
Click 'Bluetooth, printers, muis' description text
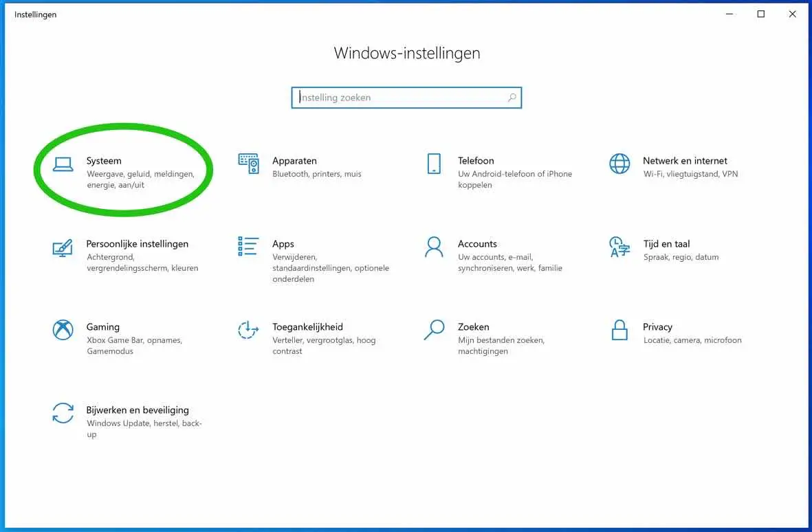click(316, 174)
